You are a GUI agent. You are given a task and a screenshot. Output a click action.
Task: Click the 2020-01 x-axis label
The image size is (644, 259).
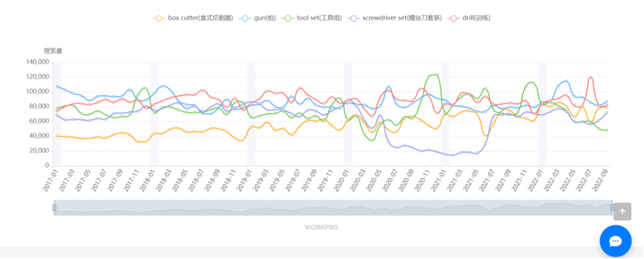341,180
